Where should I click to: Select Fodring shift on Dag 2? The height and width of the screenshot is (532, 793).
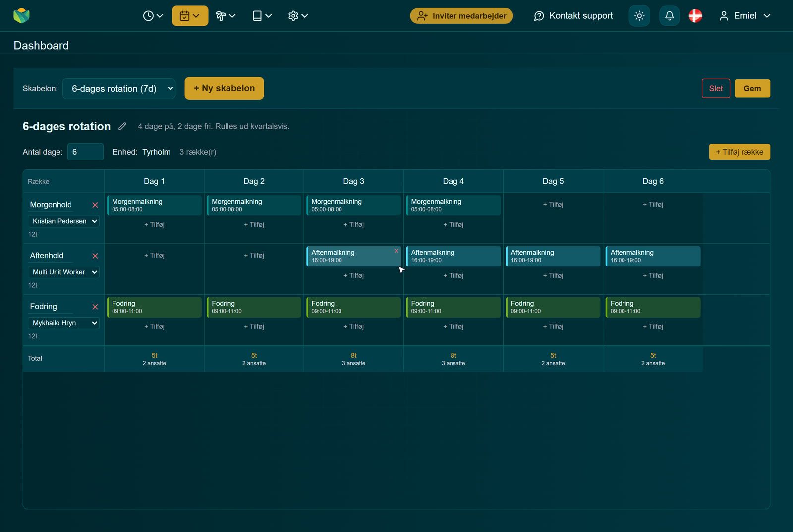coord(254,308)
